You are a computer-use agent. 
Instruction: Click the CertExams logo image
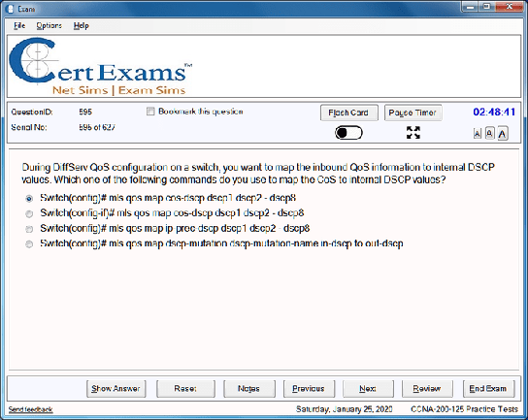coord(100,66)
